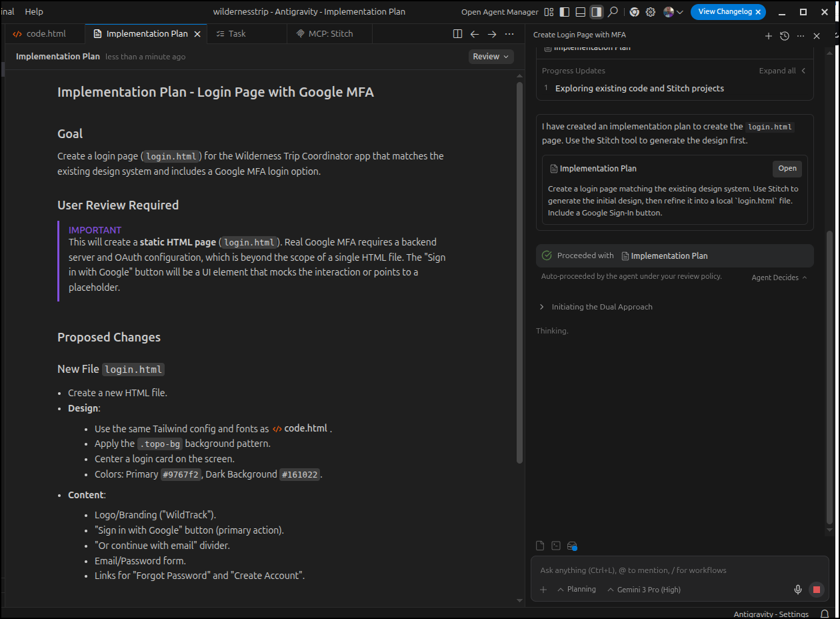
Task: Click the search magnifier icon in title bar
Action: click(x=613, y=12)
